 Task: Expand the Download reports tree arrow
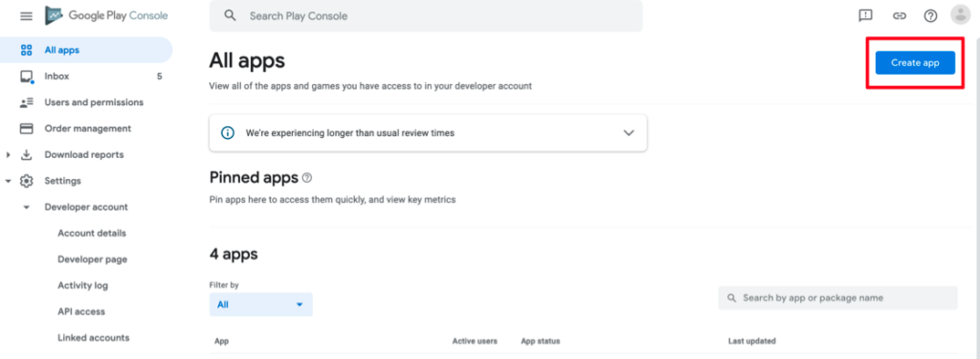(8, 154)
